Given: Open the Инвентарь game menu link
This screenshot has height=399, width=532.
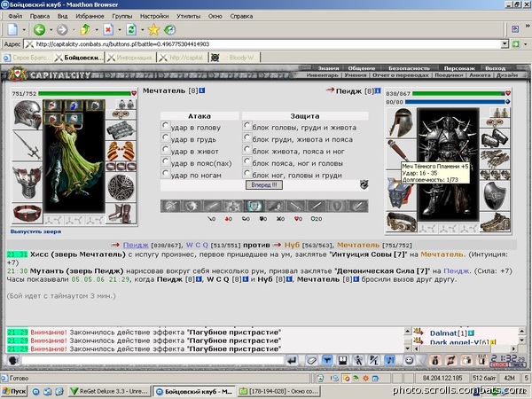Looking at the screenshot, I should tap(323, 75).
